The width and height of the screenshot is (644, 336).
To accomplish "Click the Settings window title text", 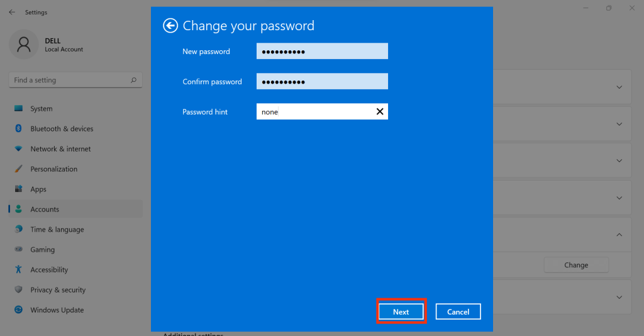I will point(36,13).
